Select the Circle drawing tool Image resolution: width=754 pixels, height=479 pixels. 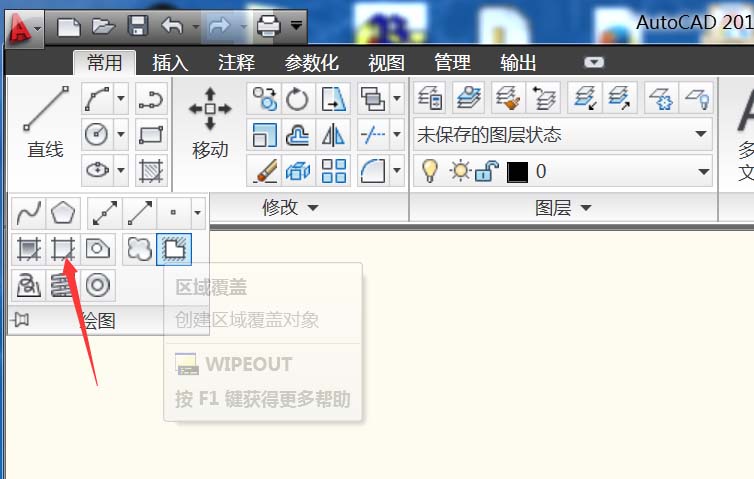pos(97,134)
